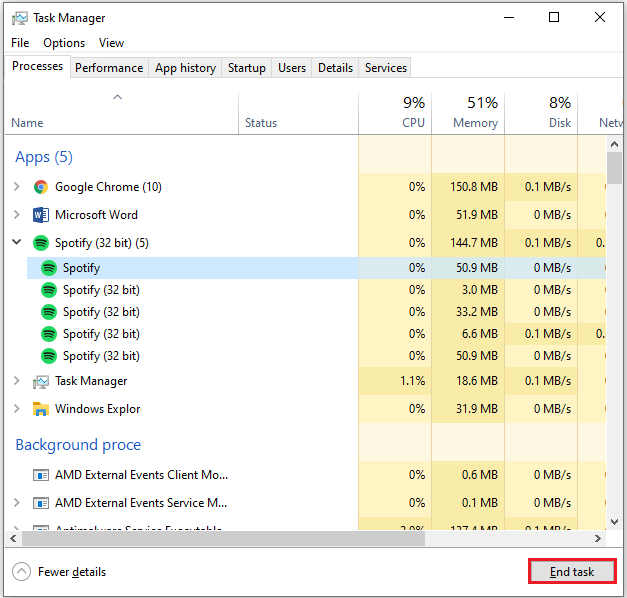Click the AMD External Events Service Module icon

41,503
